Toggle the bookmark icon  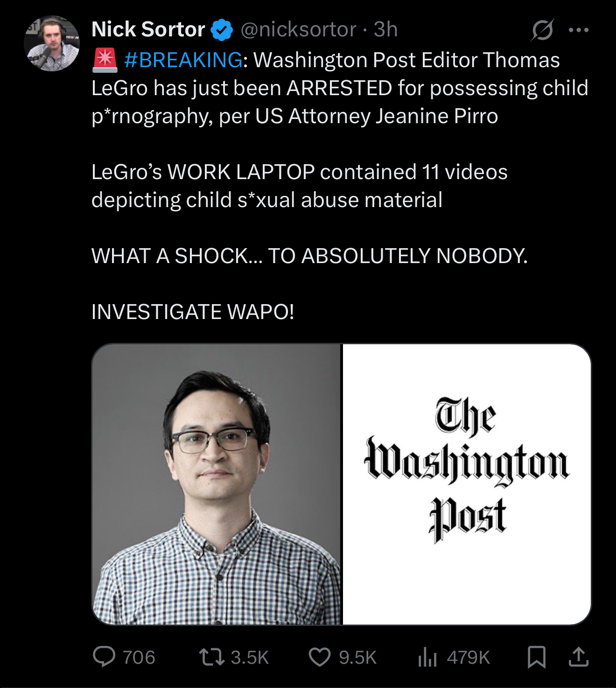(x=537, y=657)
